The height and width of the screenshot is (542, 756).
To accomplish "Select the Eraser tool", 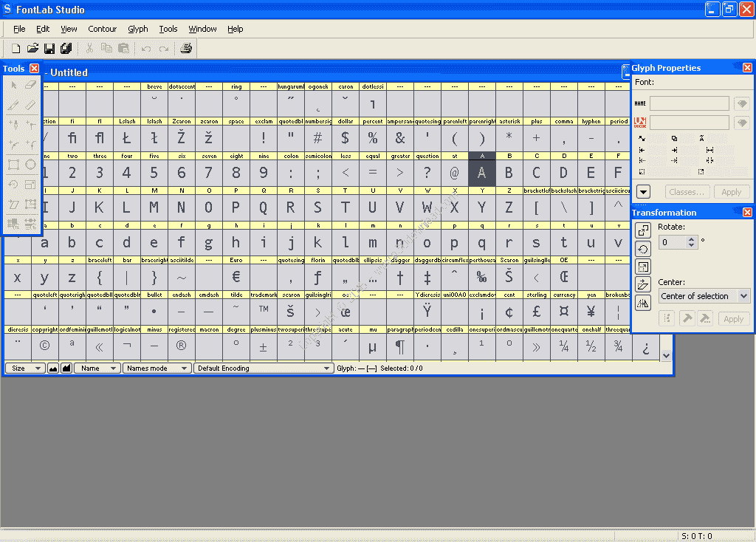I will (x=30, y=86).
